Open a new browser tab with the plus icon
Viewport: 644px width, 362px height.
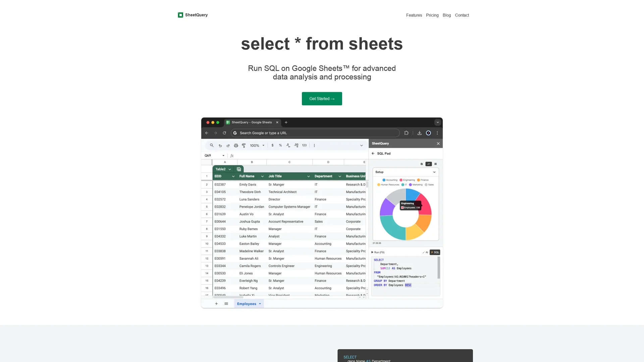click(286, 122)
